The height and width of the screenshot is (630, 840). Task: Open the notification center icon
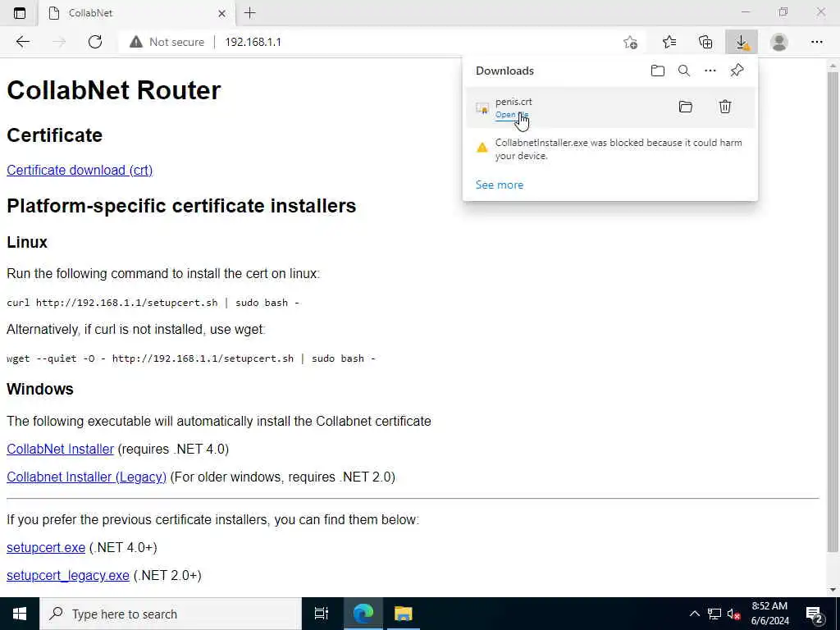pyautogui.click(x=815, y=614)
